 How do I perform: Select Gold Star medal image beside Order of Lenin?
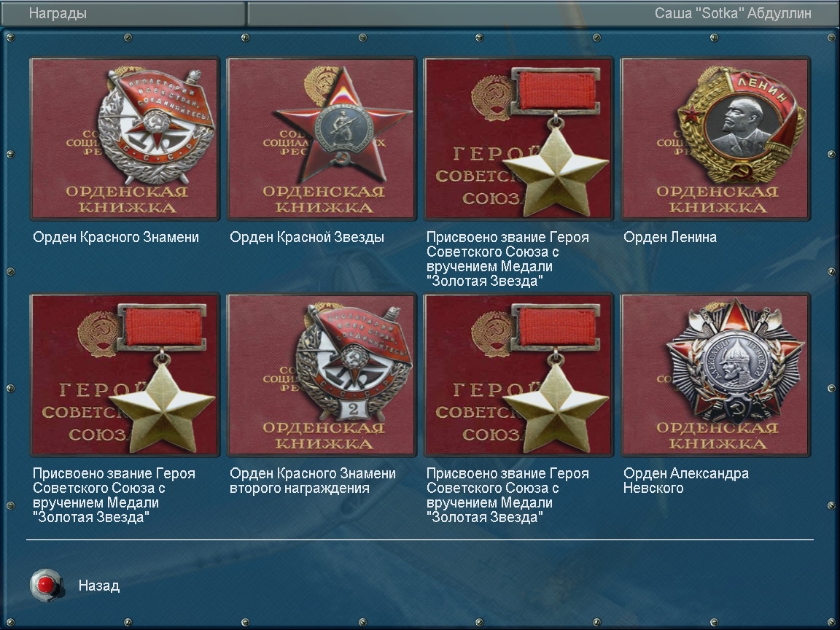click(x=518, y=139)
